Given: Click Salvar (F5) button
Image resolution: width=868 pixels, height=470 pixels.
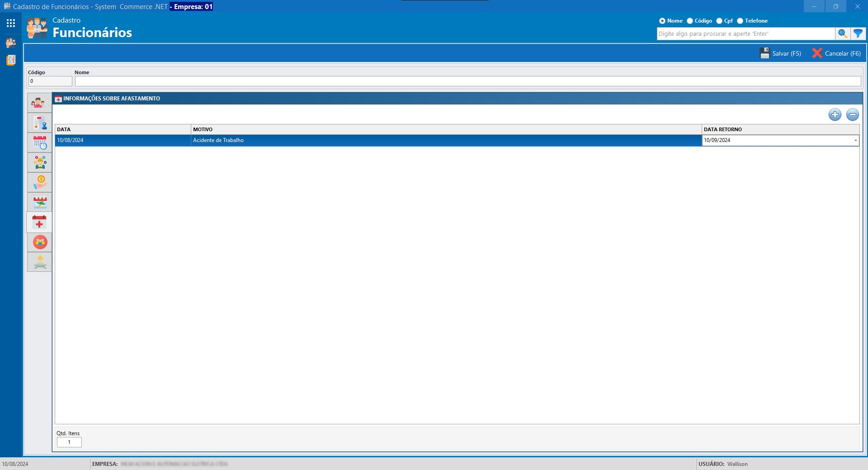Looking at the screenshot, I should (781, 53).
